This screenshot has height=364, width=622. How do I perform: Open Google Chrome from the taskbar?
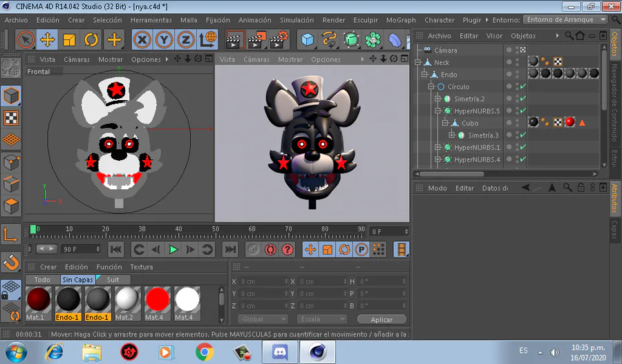(x=205, y=352)
